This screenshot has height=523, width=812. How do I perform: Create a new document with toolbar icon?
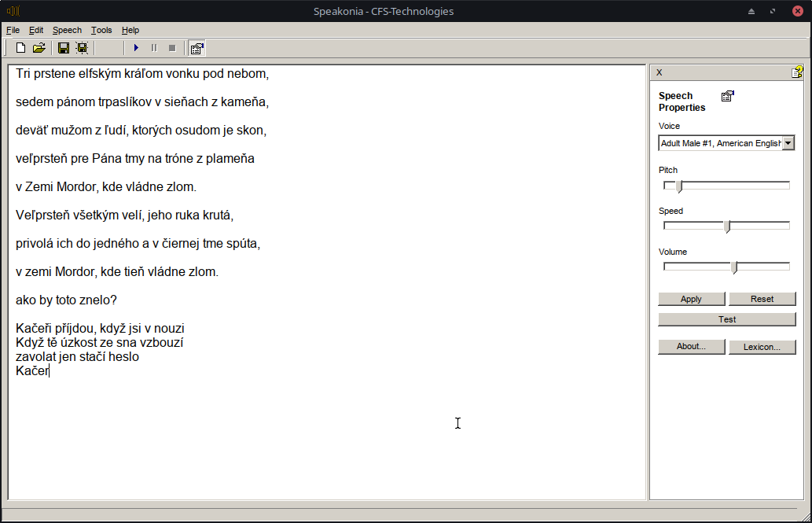tap(20, 48)
